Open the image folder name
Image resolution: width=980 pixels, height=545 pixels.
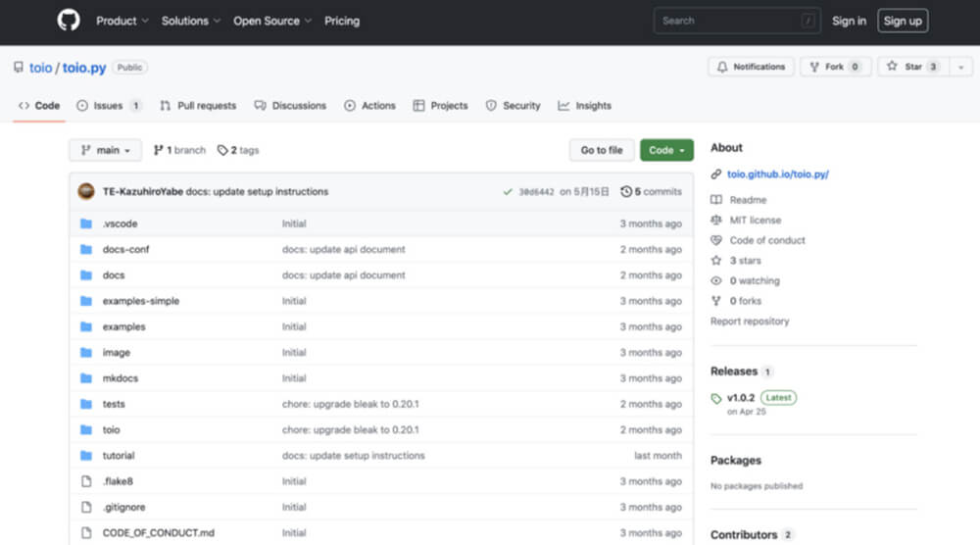[117, 353]
